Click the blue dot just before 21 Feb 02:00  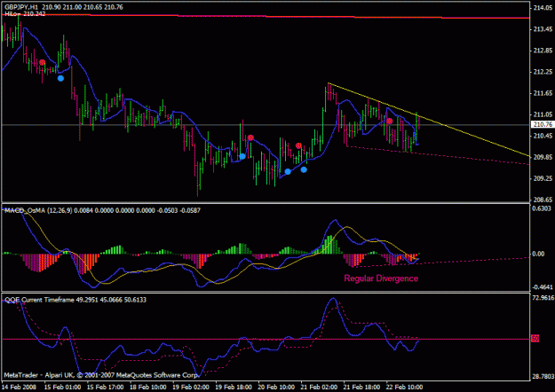(x=288, y=172)
